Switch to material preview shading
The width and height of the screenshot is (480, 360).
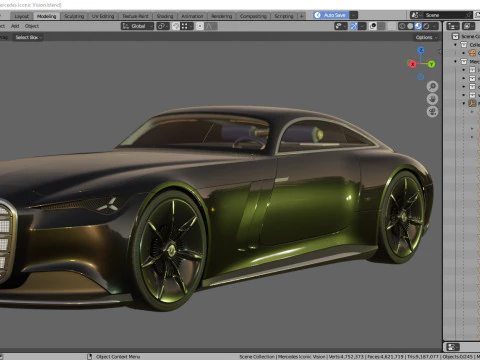pos(418,26)
